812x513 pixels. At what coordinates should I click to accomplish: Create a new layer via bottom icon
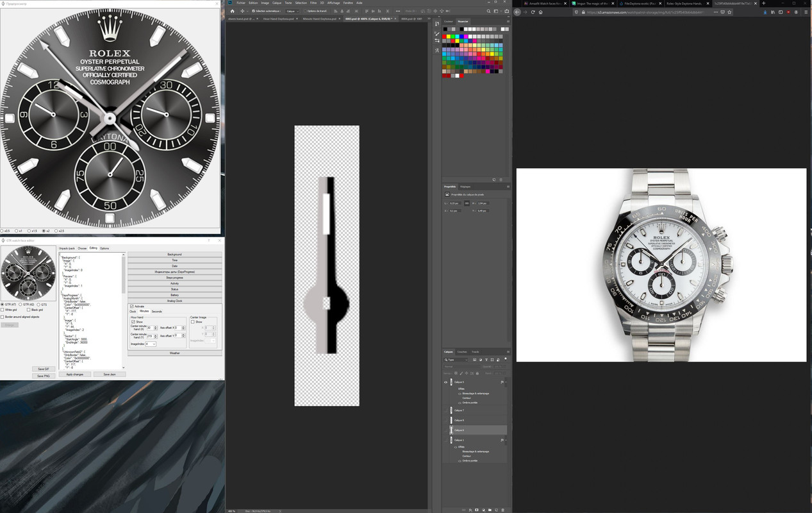(496, 510)
